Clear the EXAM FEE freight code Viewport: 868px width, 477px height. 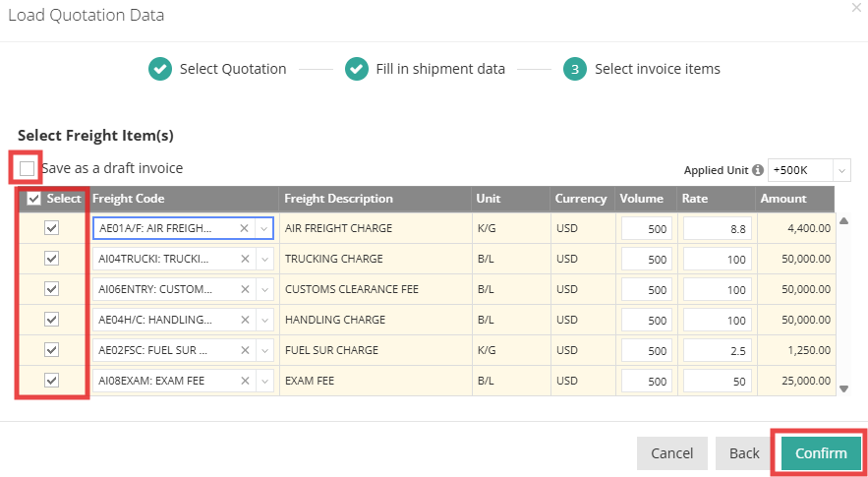click(245, 381)
